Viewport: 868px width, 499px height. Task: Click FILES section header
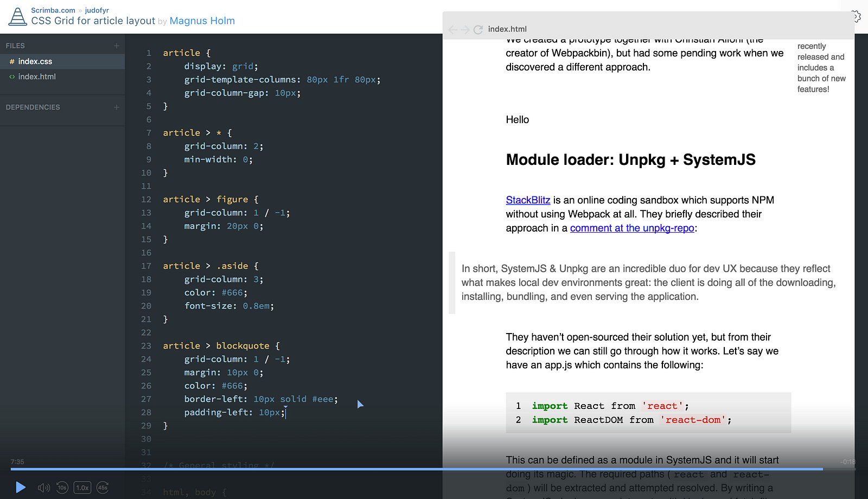[x=15, y=46]
